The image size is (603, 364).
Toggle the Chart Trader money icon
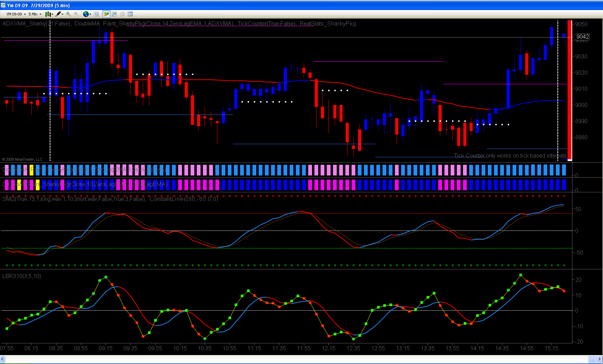[106, 14]
